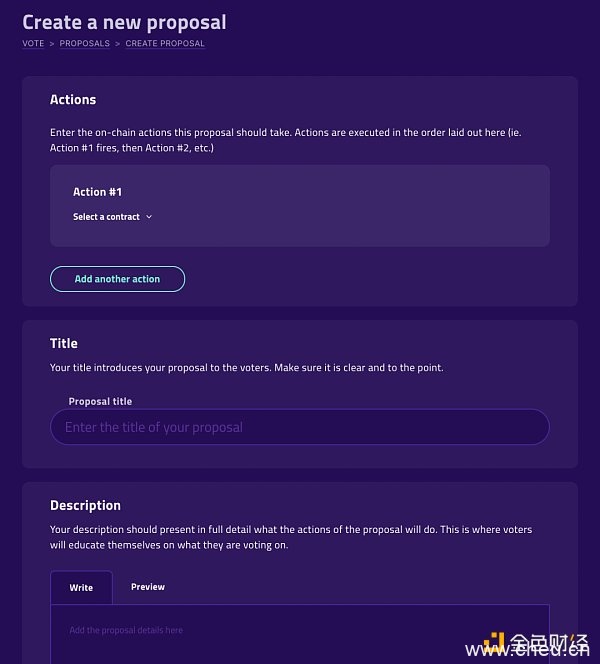Click the Action #1 label

(97, 192)
